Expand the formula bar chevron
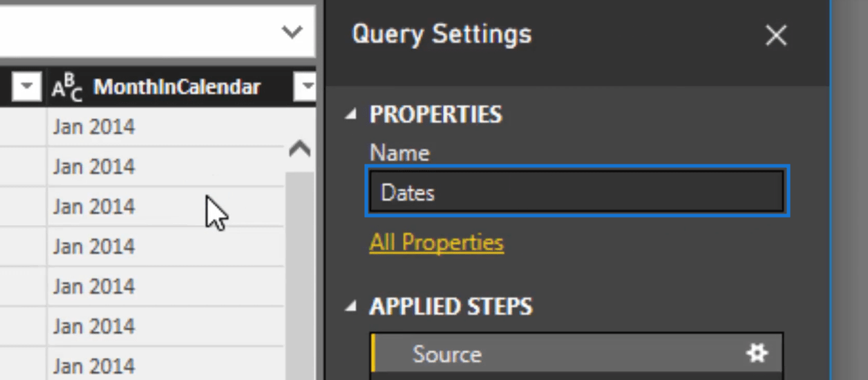Screen dimensions: 868x380 [x=292, y=31]
